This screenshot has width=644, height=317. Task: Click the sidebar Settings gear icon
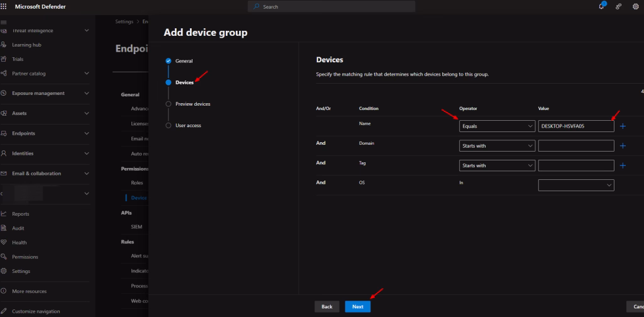coord(4,271)
